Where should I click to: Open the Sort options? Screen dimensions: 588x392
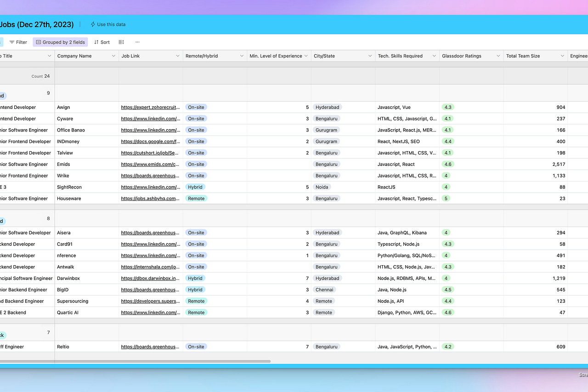[102, 42]
